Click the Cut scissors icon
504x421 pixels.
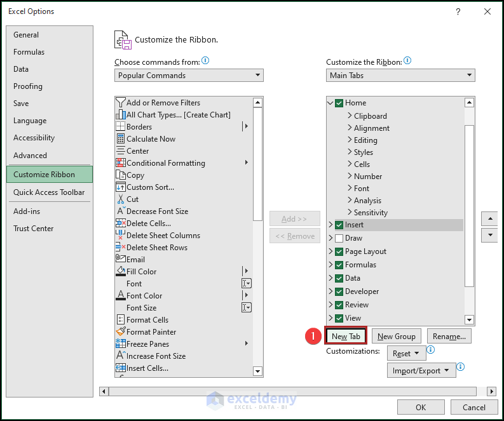pos(121,199)
